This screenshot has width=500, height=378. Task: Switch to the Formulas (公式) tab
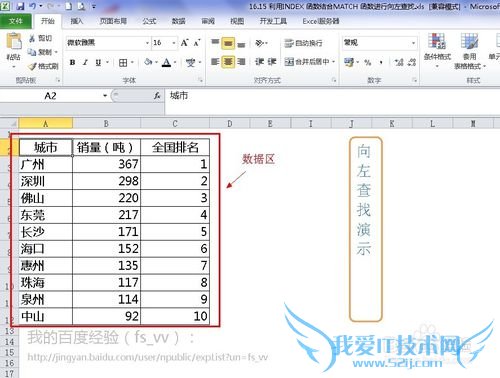tap(149, 21)
